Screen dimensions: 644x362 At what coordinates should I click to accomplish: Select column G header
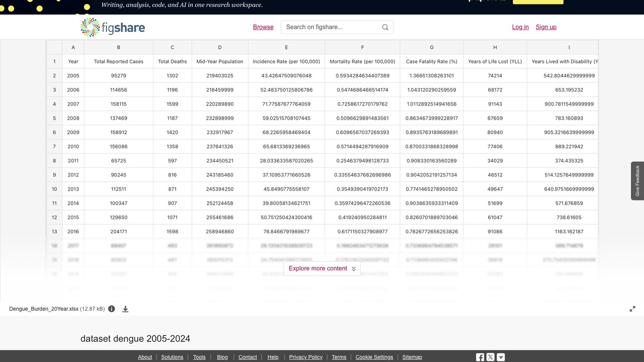tap(432, 47)
